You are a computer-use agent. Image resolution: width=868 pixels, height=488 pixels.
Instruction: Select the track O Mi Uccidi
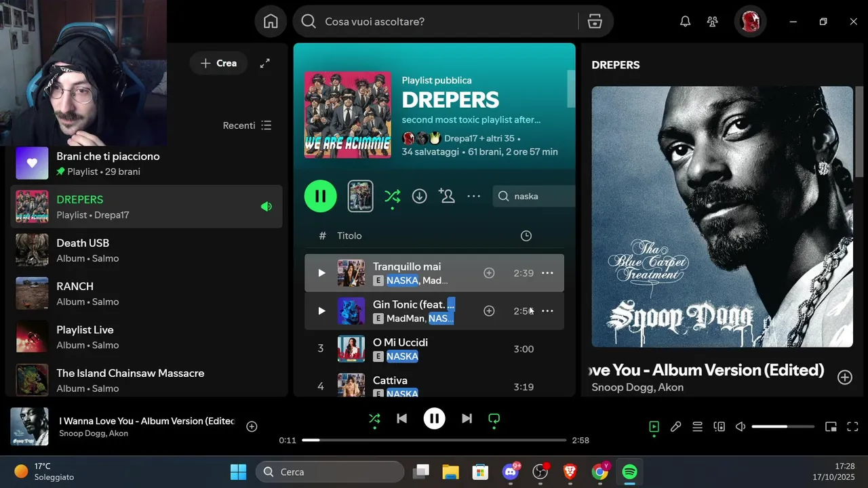point(434,348)
